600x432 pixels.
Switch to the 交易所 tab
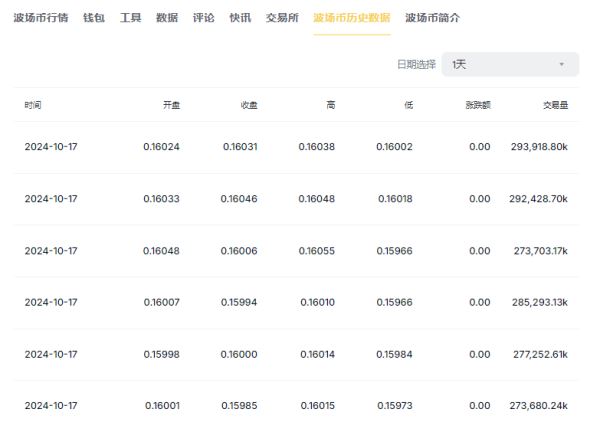pos(282,18)
